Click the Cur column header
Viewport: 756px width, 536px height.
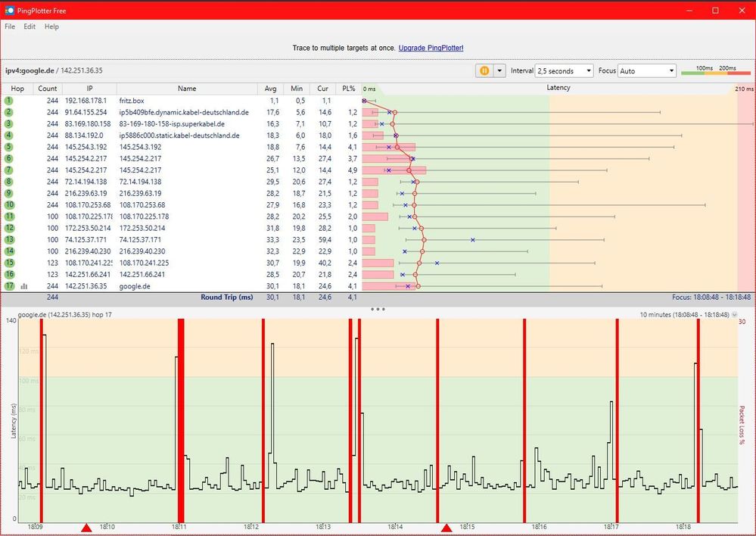pyautogui.click(x=322, y=89)
